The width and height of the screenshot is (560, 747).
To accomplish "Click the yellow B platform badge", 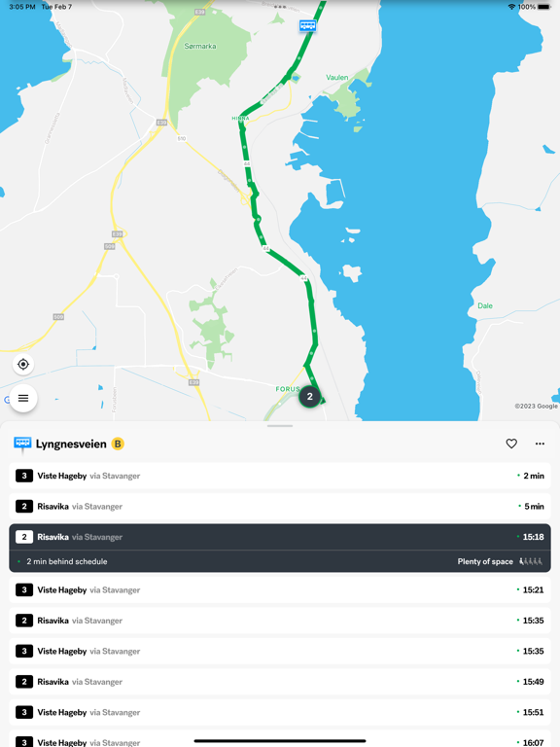I will click(117, 444).
